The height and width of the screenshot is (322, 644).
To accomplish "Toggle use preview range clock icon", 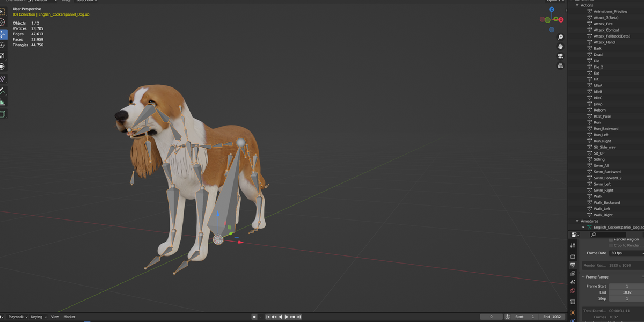I will point(508,317).
